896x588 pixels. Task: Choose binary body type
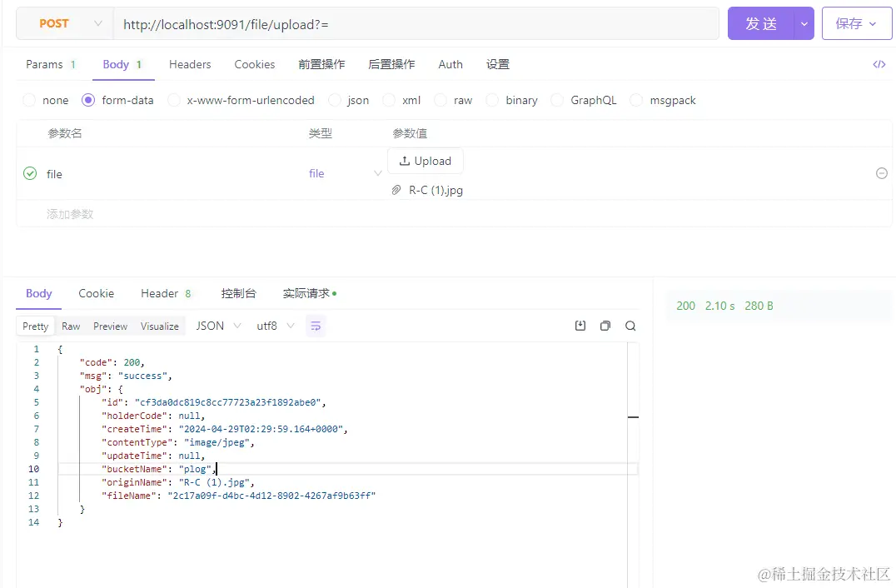(x=512, y=100)
